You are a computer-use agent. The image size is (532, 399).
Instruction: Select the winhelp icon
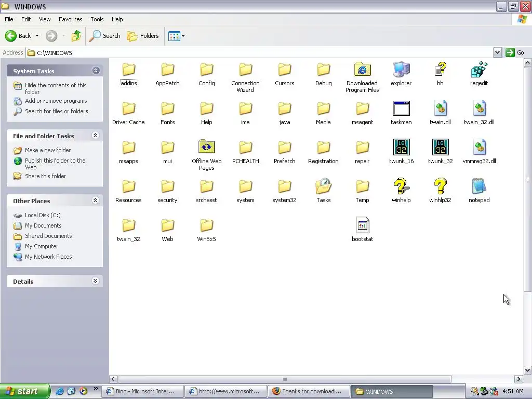(x=401, y=187)
